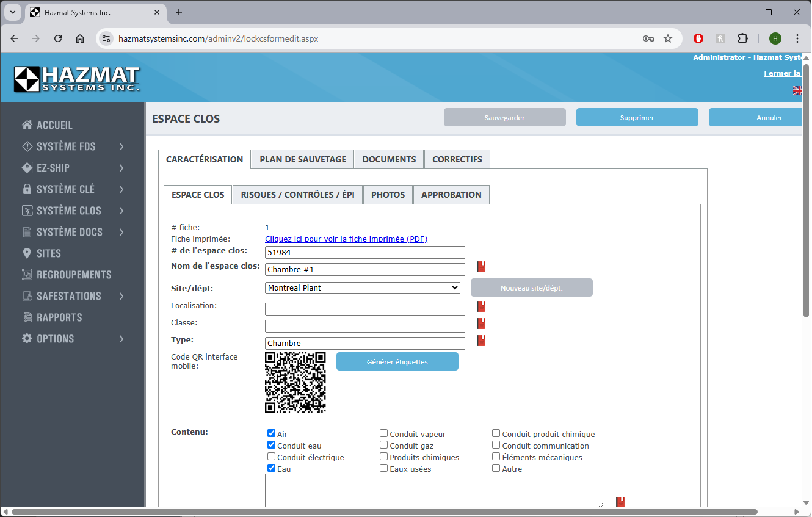Click the red book icon beside the Type field
This screenshot has height=517, width=812.
pyautogui.click(x=481, y=341)
